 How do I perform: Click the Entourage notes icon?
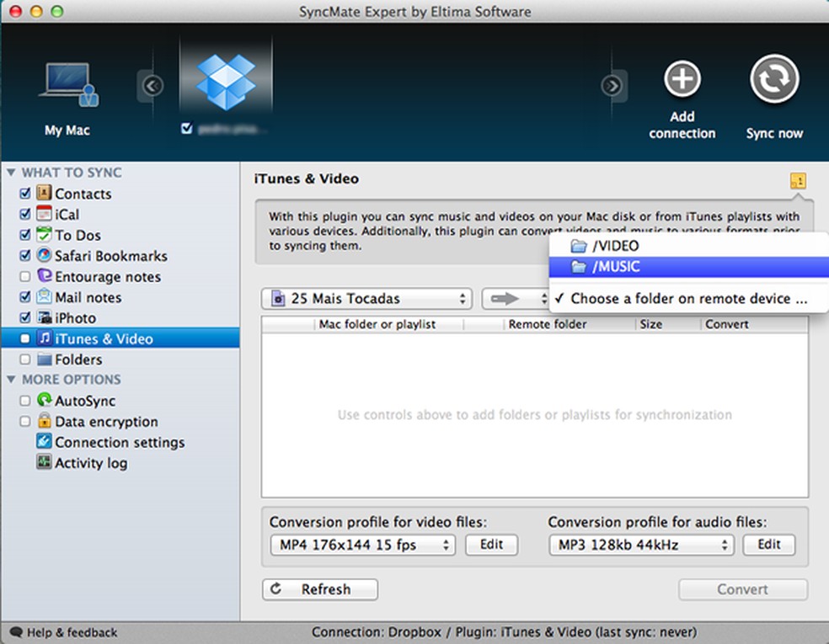coord(44,276)
